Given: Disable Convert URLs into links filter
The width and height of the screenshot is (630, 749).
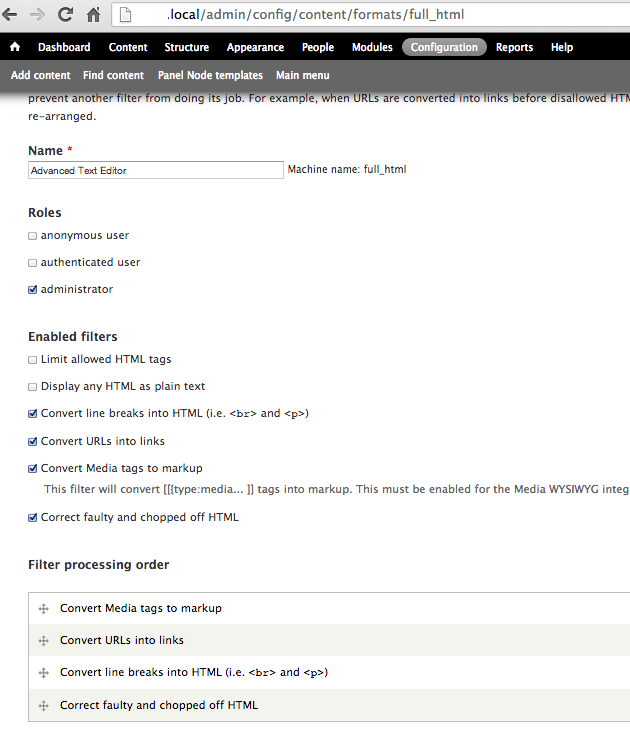Looking at the screenshot, I should coord(33,441).
